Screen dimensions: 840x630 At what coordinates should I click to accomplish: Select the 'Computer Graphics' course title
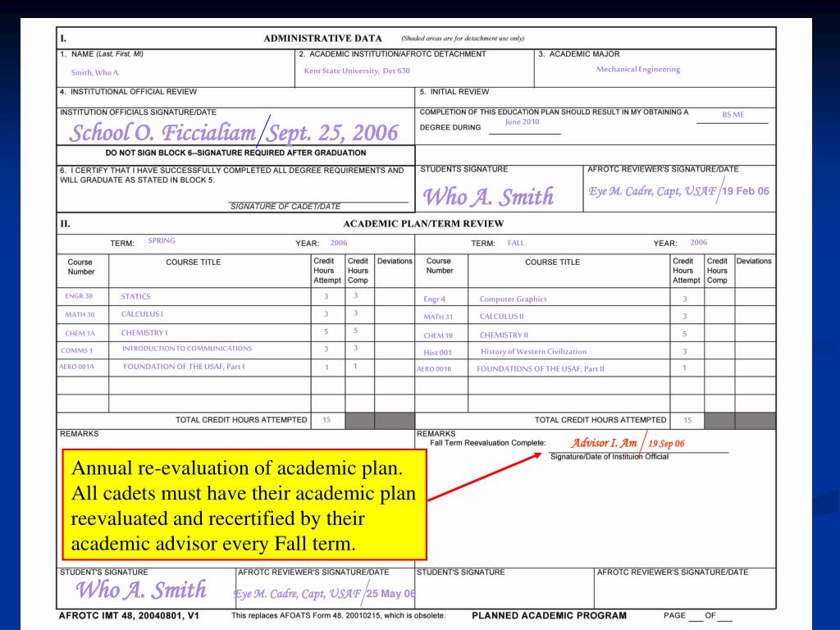[514, 299]
